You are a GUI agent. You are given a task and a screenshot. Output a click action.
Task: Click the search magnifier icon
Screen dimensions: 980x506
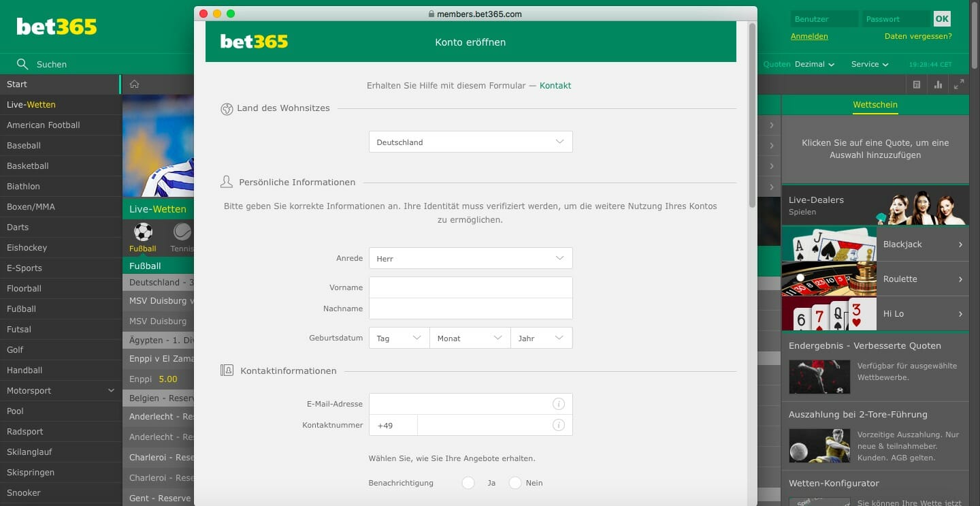(x=22, y=64)
